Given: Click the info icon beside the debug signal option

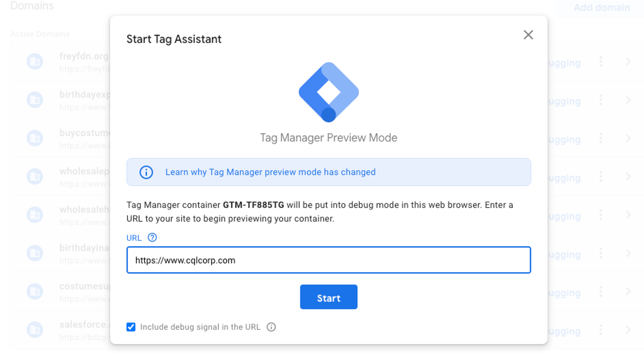Looking at the screenshot, I should [x=271, y=327].
